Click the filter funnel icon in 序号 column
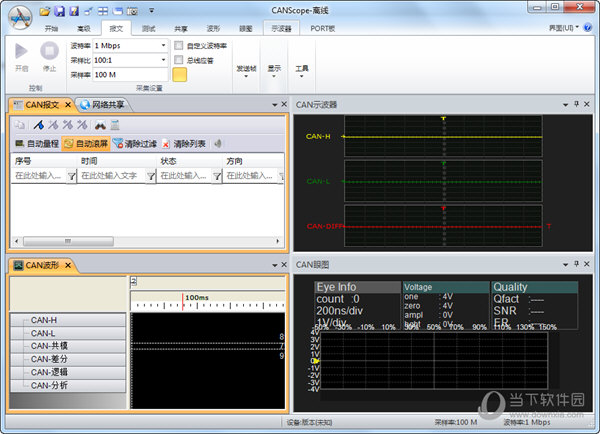This screenshot has height=434, width=600. pos(72,176)
